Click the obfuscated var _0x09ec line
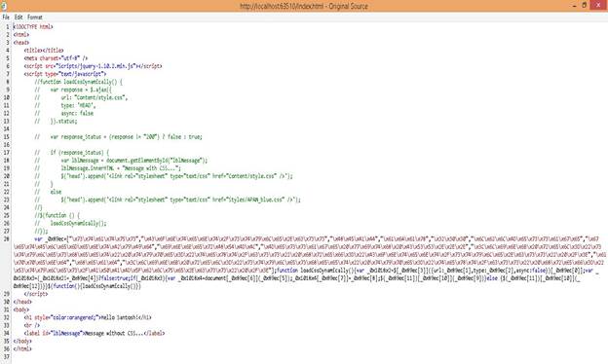This screenshot has height=364, width=608. click(x=310, y=263)
